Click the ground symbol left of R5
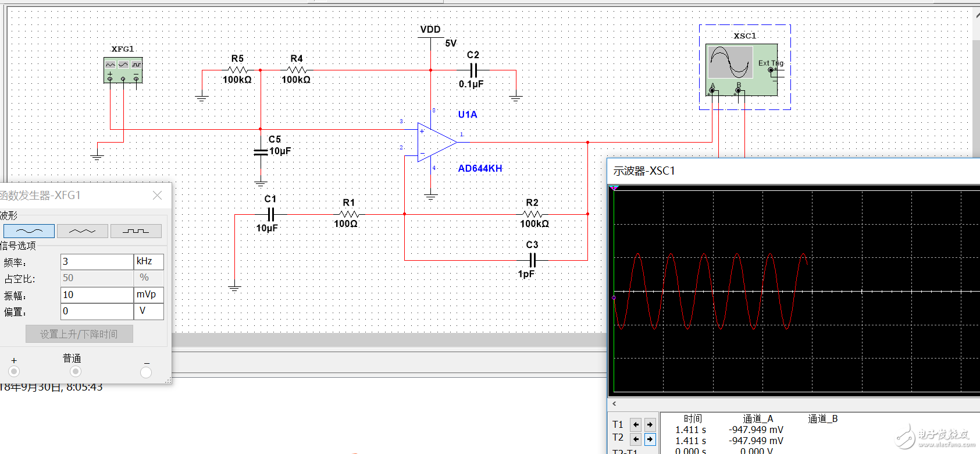980x454 pixels. (x=202, y=98)
